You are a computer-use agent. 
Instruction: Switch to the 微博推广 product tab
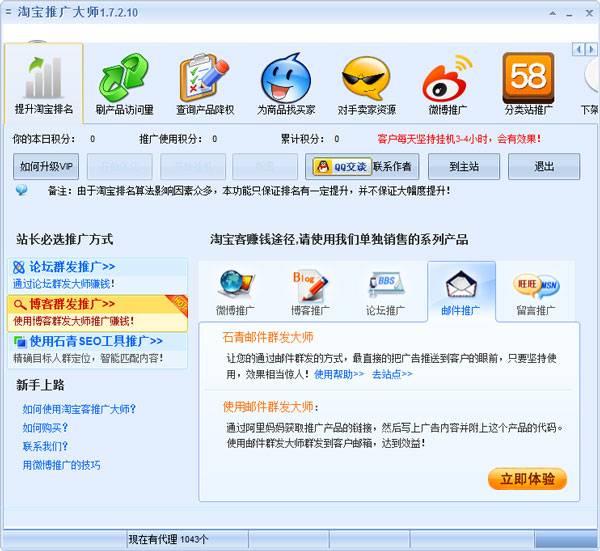(234, 290)
